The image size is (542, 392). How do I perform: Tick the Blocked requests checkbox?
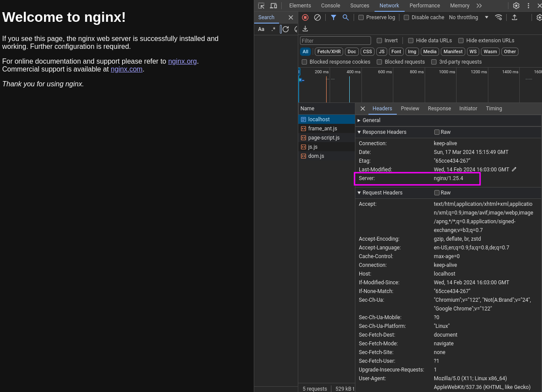click(x=379, y=62)
